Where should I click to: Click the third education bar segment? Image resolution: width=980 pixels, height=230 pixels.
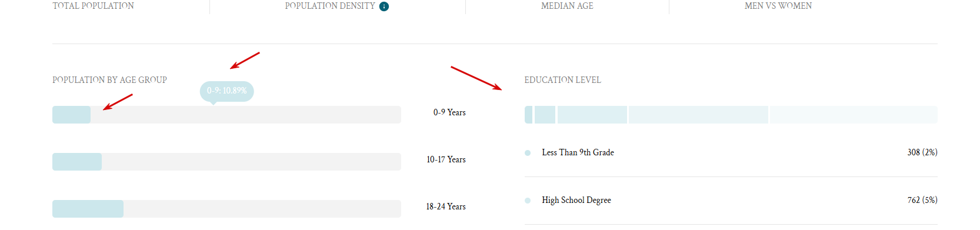(x=592, y=115)
